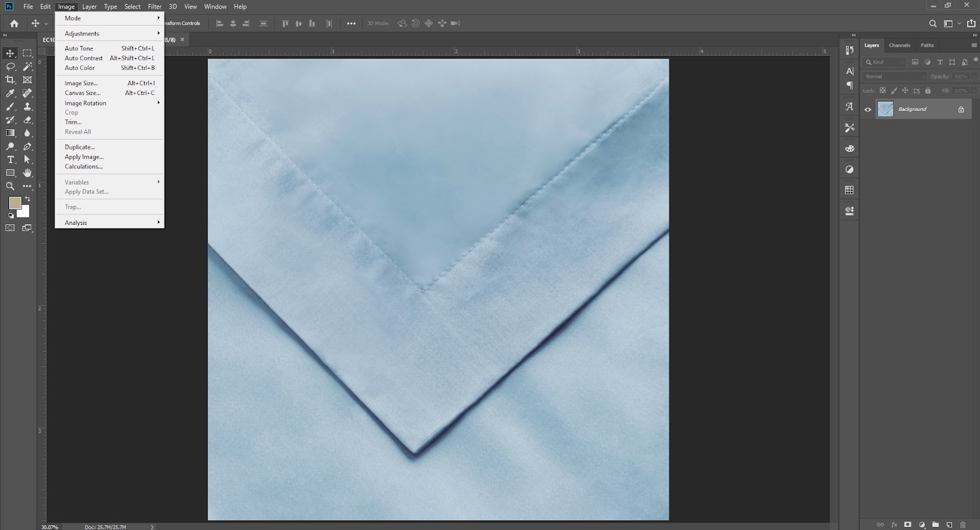Create a new group folder

[x=935, y=524]
